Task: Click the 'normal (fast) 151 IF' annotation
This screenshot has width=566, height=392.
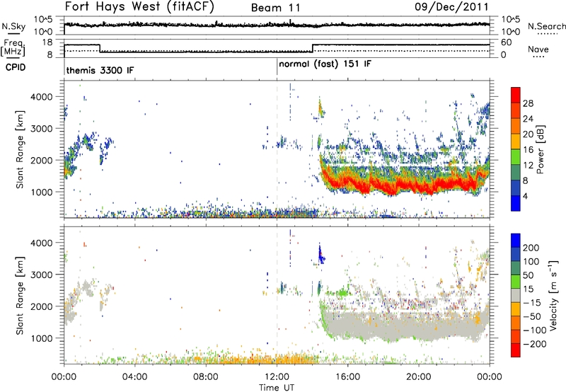Action: (x=325, y=64)
